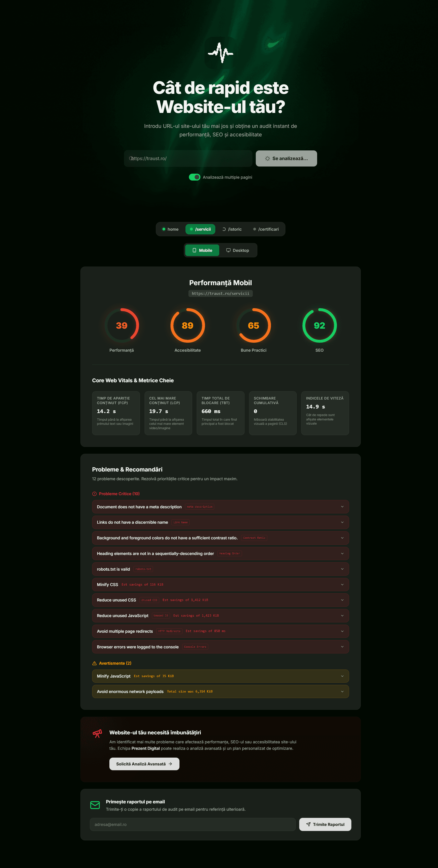Click the LCP metric card 19.7 s
The height and width of the screenshot is (868, 438).
[x=168, y=413]
